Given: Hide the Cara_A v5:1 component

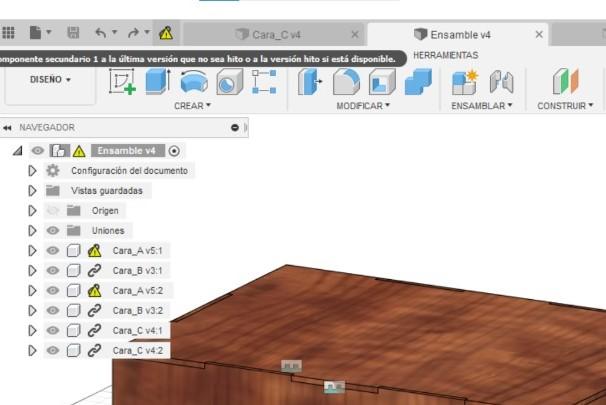Looking at the screenshot, I should (53, 250).
